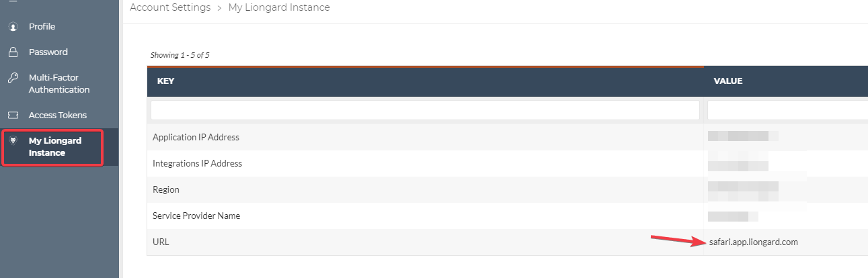
Task: Select Access Tokens in the sidebar
Action: (59, 115)
